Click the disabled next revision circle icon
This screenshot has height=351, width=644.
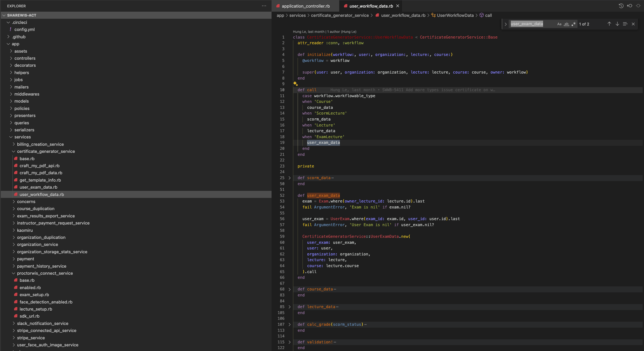pos(638,6)
